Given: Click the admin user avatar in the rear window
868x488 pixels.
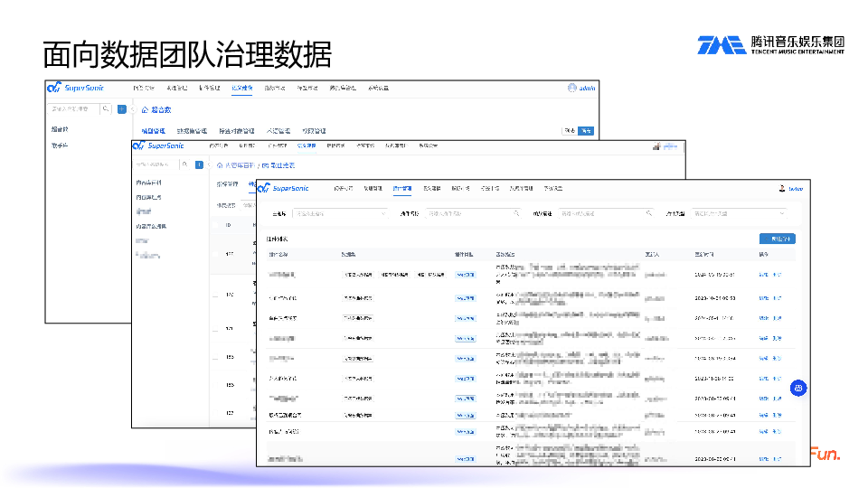Looking at the screenshot, I should (572, 88).
